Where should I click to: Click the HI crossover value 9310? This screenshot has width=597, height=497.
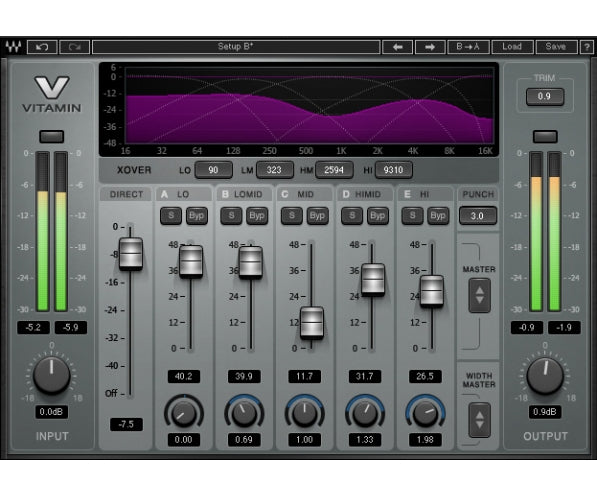(394, 170)
